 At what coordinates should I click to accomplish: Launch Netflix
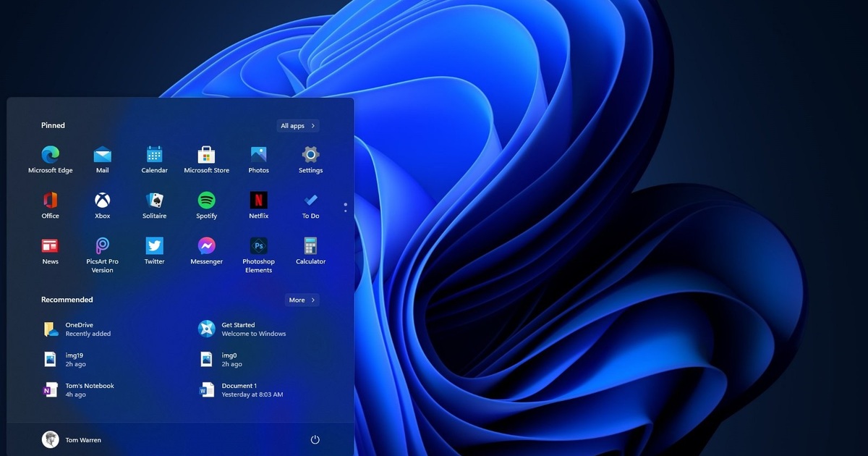(x=259, y=206)
